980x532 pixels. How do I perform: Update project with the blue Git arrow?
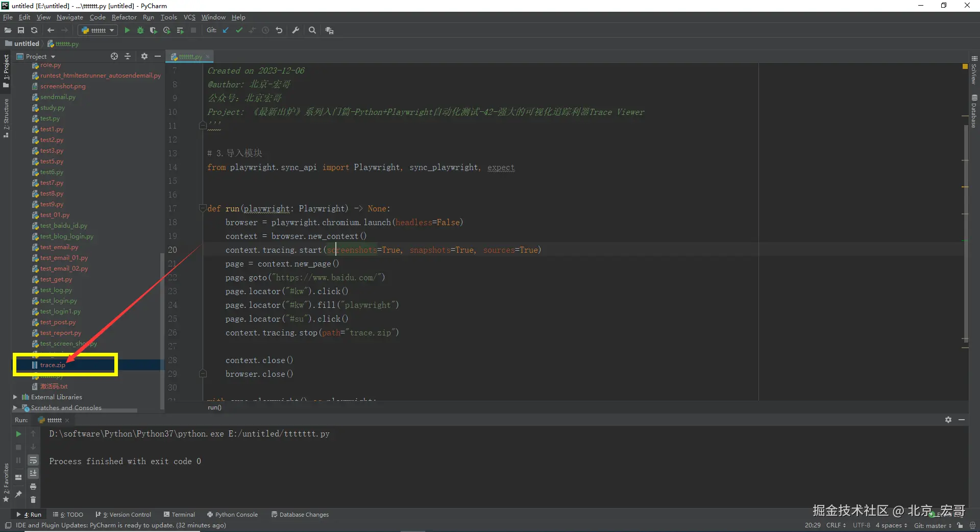(226, 31)
